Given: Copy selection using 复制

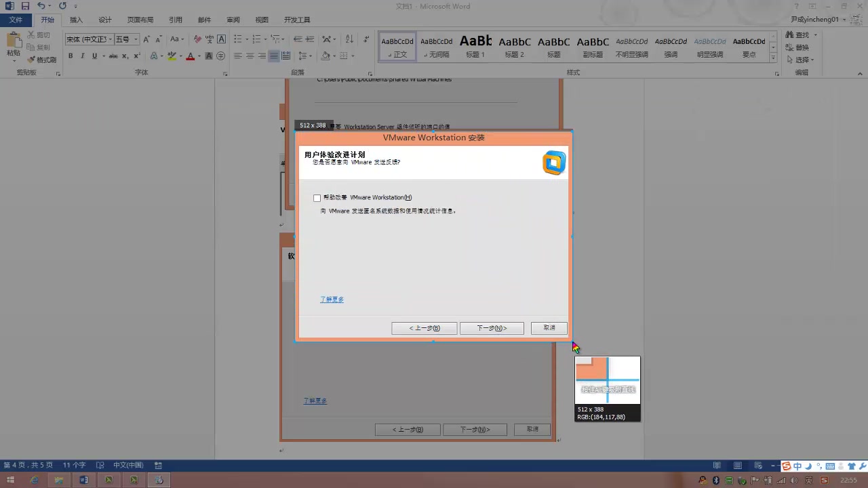Looking at the screenshot, I should tap(39, 47).
